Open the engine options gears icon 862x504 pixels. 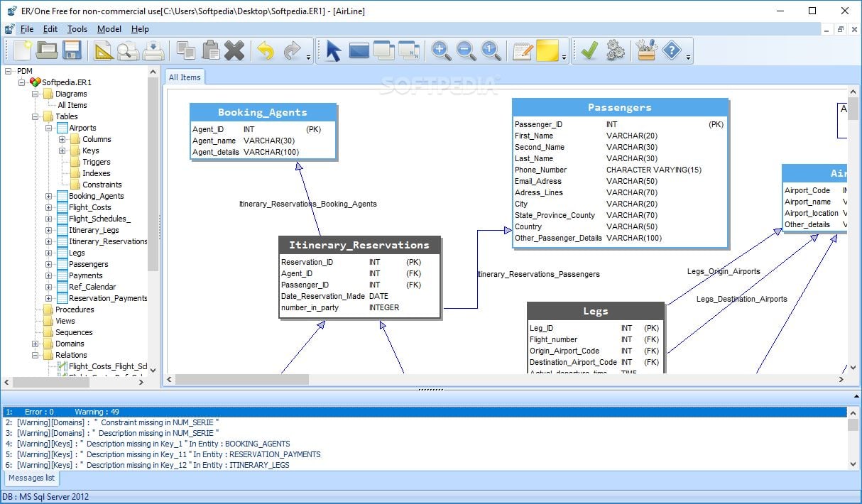[x=615, y=50]
